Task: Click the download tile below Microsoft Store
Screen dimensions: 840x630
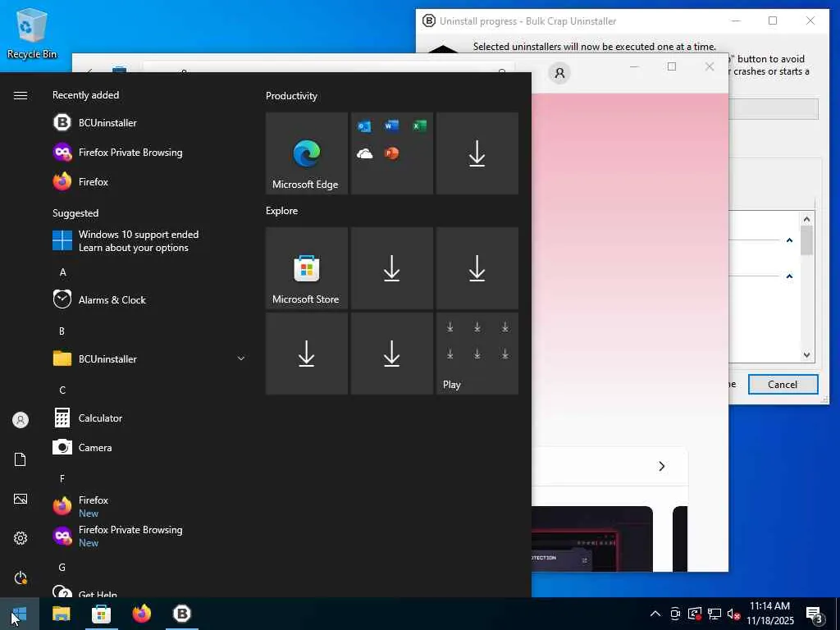Action: [x=307, y=354]
